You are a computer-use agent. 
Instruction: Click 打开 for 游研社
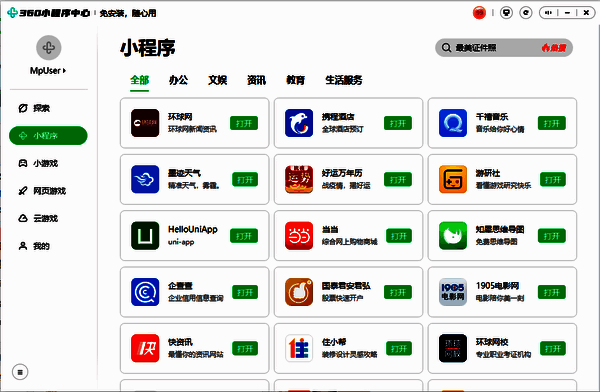[553, 179]
